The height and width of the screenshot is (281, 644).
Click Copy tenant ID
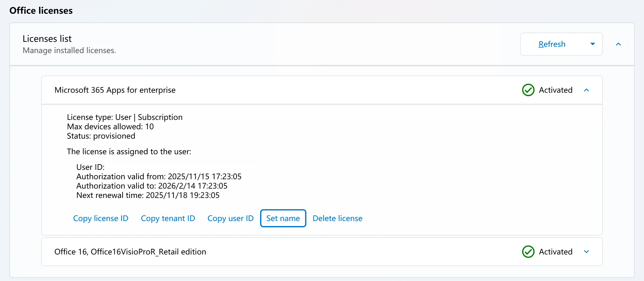[x=168, y=218]
